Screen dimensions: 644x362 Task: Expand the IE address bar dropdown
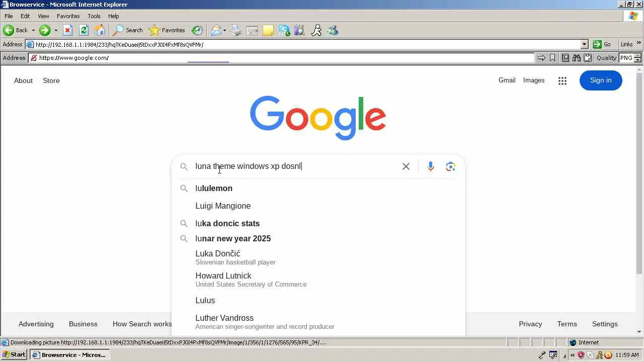tap(584, 44)
